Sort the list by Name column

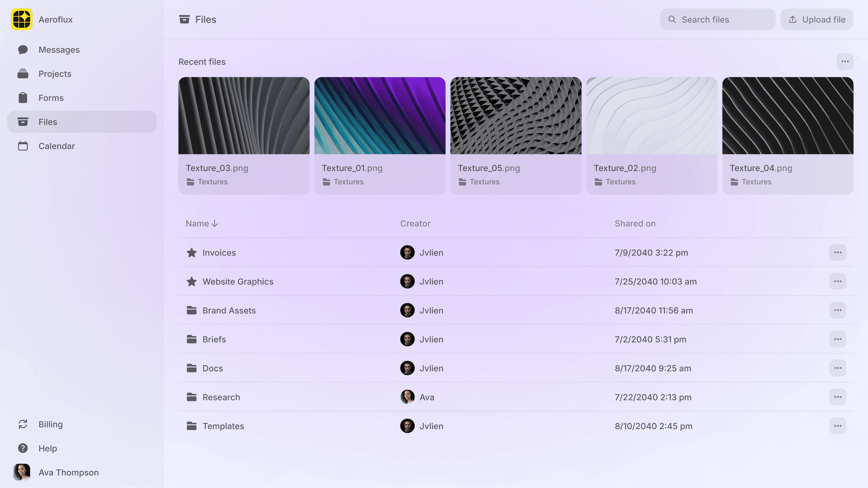[201, 224]
